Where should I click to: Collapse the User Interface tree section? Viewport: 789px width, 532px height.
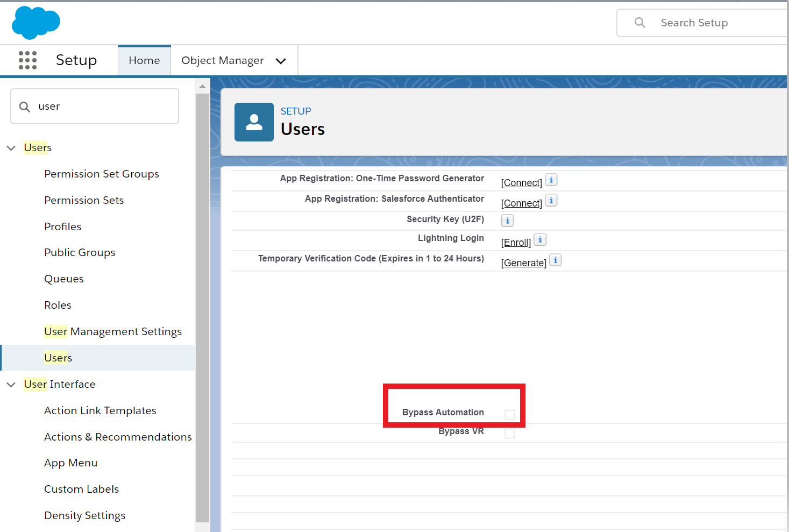tap(11, 384)
